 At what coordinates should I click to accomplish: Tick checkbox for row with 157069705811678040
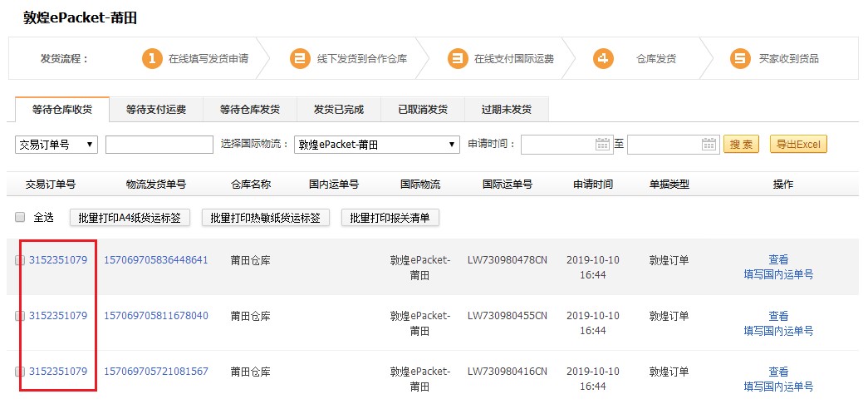tap(20, 316)
